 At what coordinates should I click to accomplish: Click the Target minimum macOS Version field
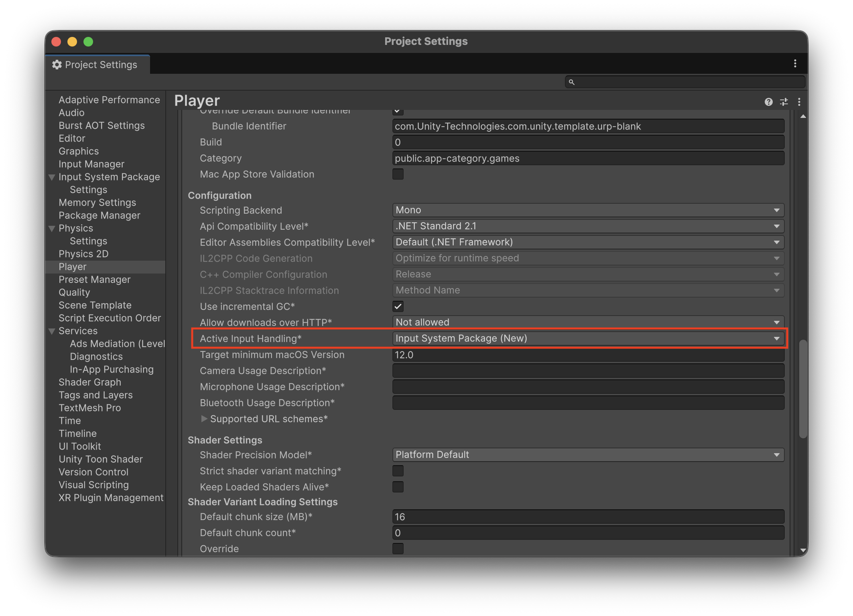pyautogui.click(x=588, y=355)
